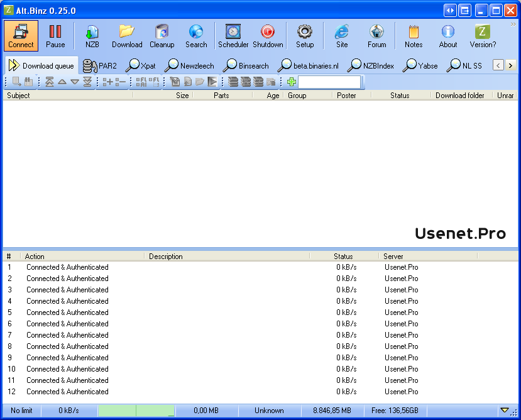Change speed cap by clicking No limit

pyautogui.click(x=21, y=410)
